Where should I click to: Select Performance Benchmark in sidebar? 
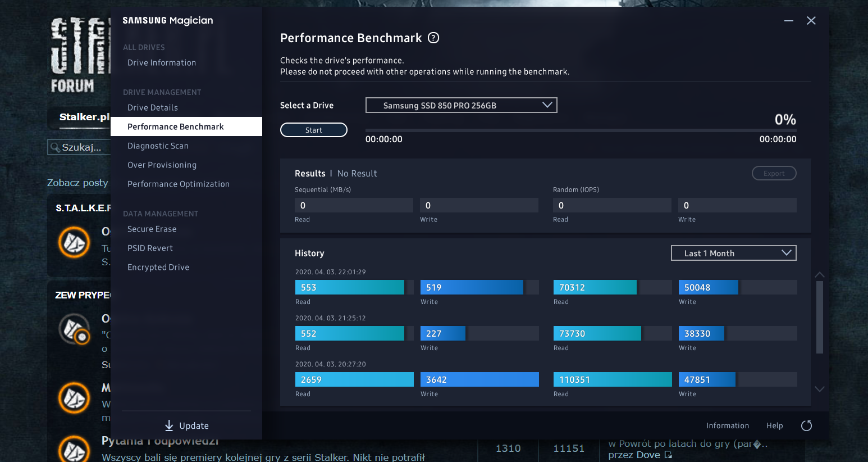click(186, 126)
